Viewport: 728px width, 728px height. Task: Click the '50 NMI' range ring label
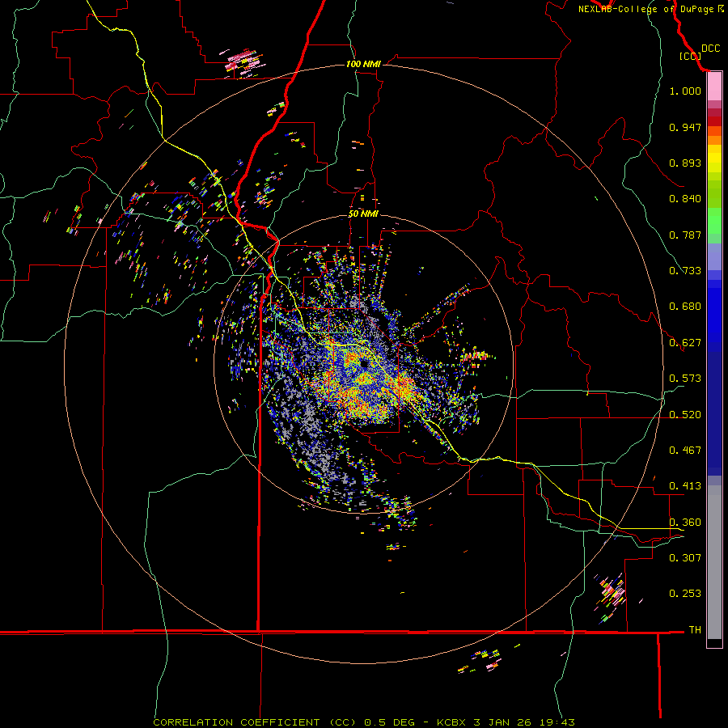(363, 214)
